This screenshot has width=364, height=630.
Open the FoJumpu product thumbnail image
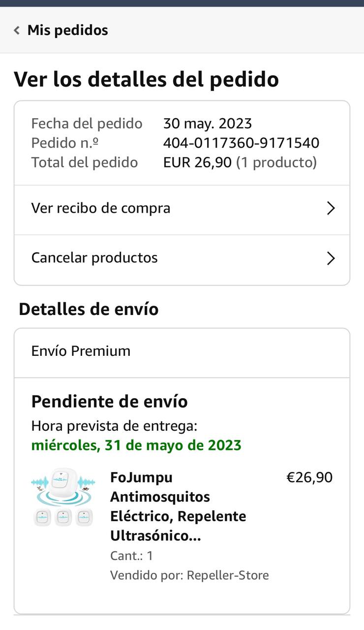[x=63, y=497]
